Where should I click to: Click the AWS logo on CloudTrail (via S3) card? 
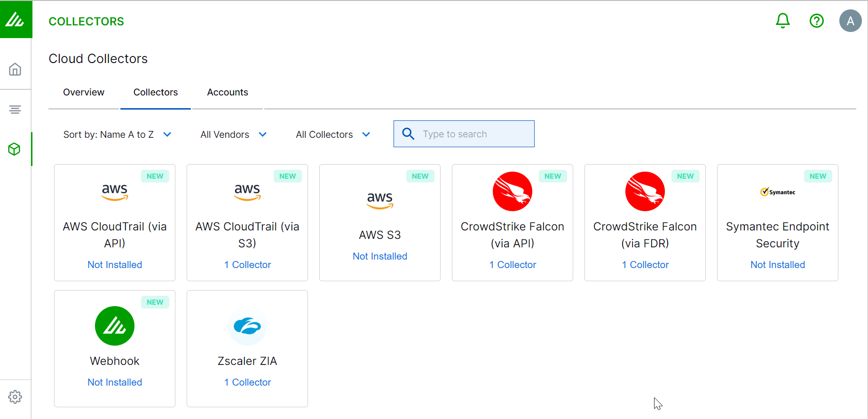pyautogui.click(x=247, y=192)
